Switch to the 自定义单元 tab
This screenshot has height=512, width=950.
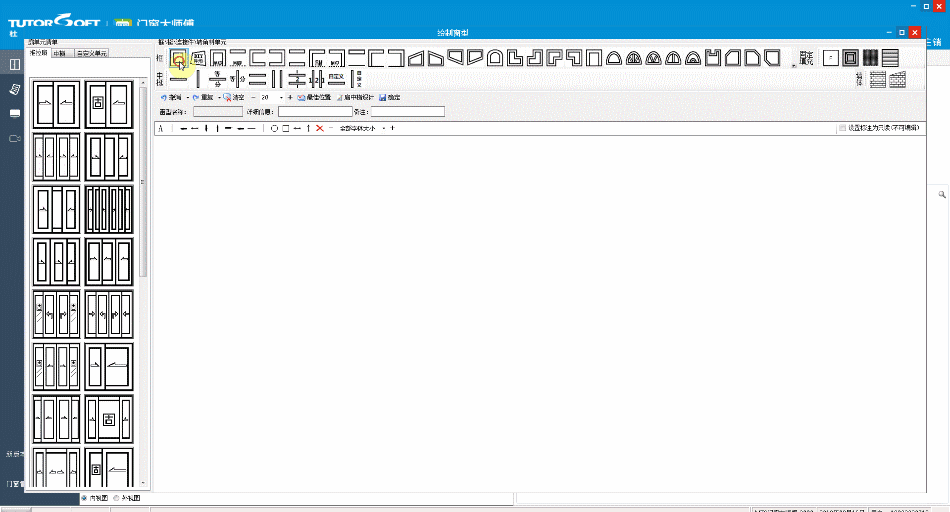pos(92,53)
